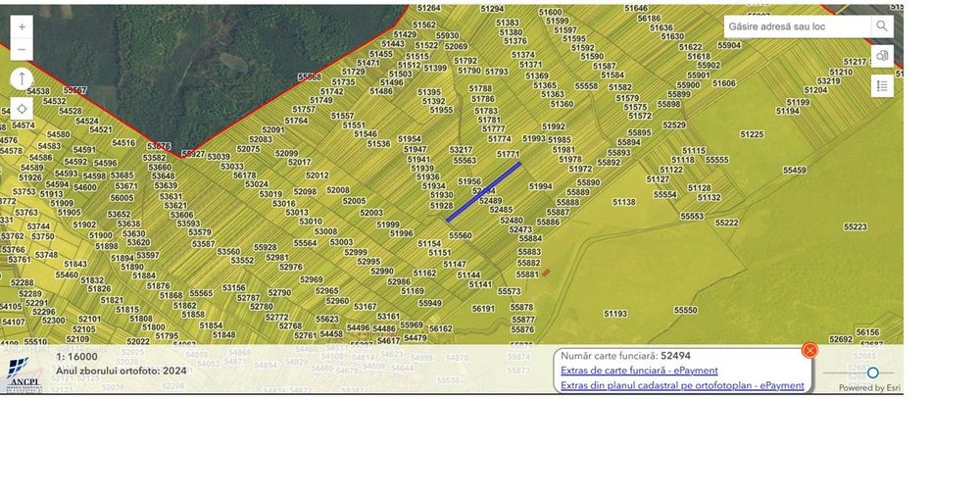Screen dimensions: 980x499
Task: Click the 'Număr carte funciară: 52494' text
Action: pyautogui.click(x=625, y=355)
